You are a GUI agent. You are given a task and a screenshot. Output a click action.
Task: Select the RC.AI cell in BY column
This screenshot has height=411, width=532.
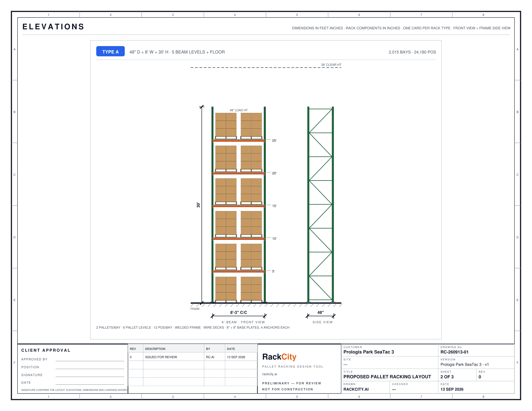point(215,357)
